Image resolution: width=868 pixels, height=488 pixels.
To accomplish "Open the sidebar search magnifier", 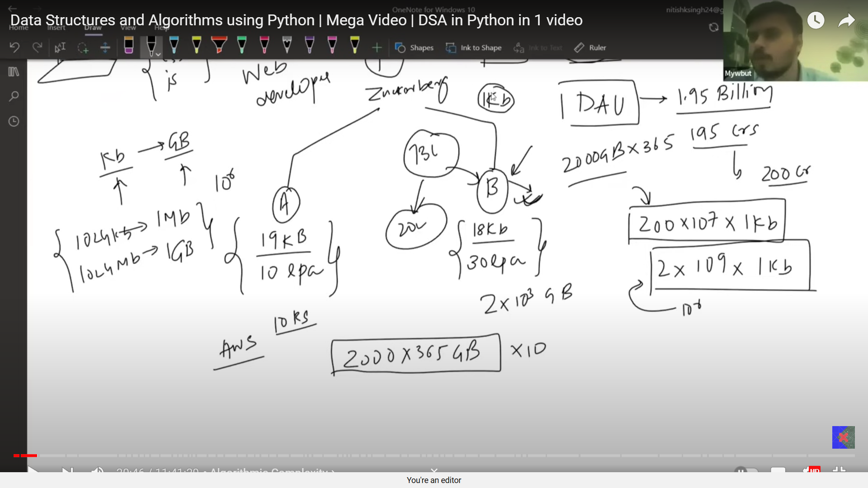I will pyautogui.click(x=14, y=96).
